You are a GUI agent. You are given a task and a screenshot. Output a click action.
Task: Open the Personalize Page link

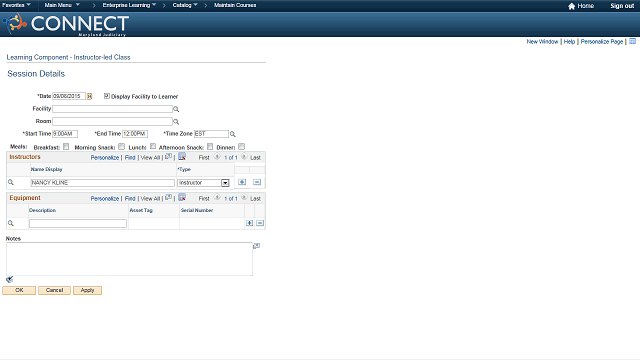coord(602,42)
